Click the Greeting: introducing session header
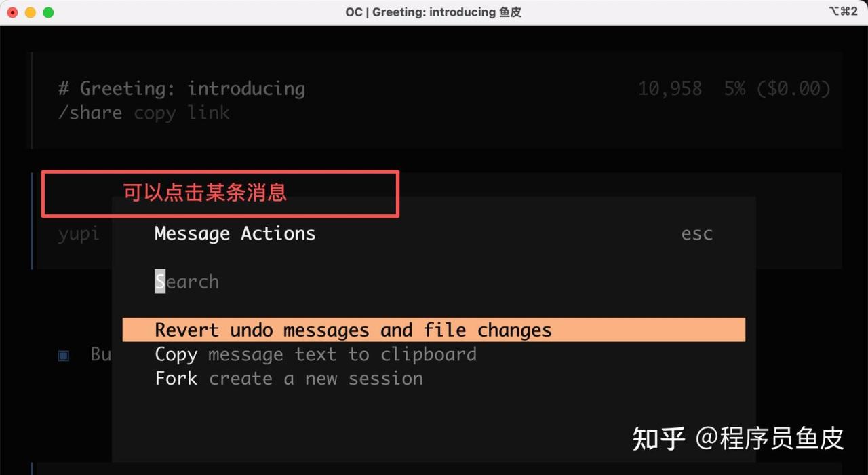The image size is (868, 475). coord(182,88)
